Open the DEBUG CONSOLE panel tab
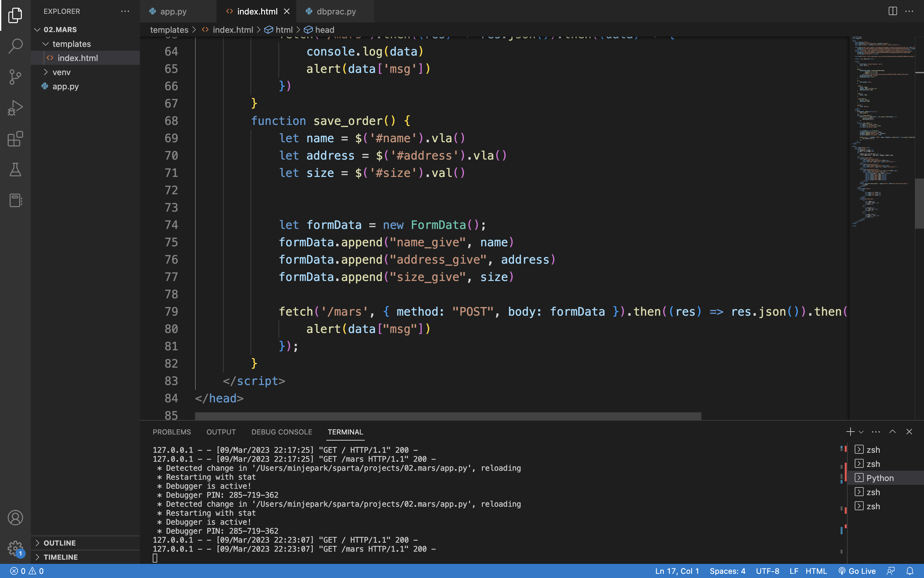924x578 pixels. [282, 432]
